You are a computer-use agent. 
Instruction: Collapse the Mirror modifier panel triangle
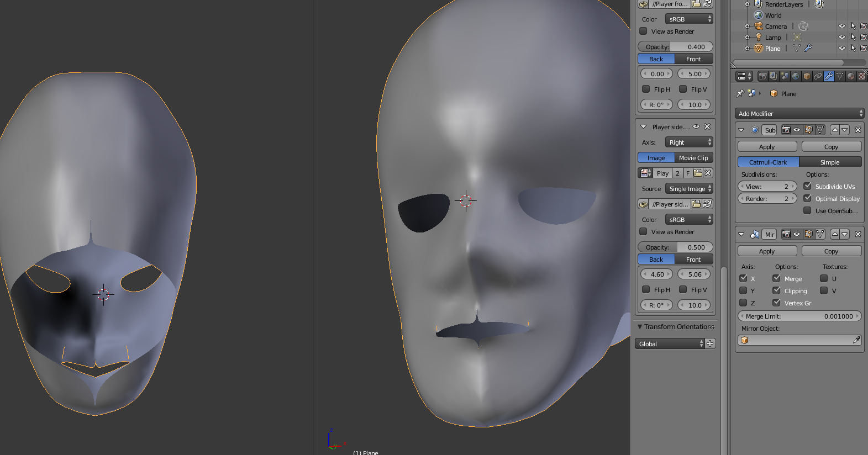[741, 234]
